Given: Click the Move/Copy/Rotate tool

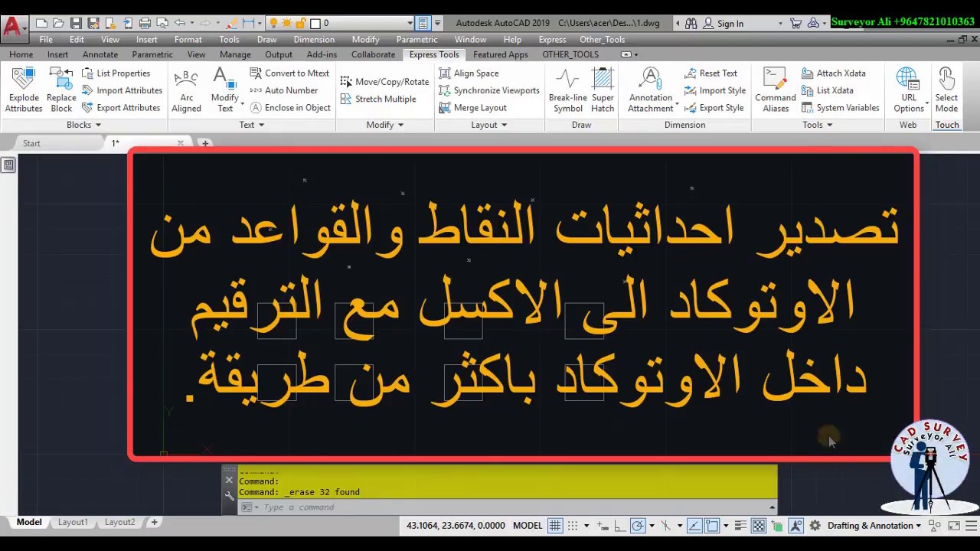Looking at the screenshot, I should 384,82.
